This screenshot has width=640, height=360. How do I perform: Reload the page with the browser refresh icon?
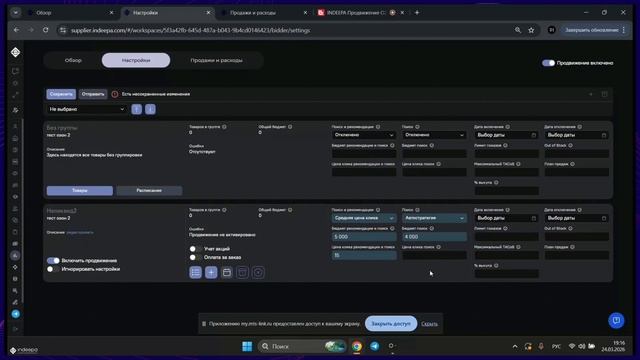pyautogui.click(x=46, y=30)
